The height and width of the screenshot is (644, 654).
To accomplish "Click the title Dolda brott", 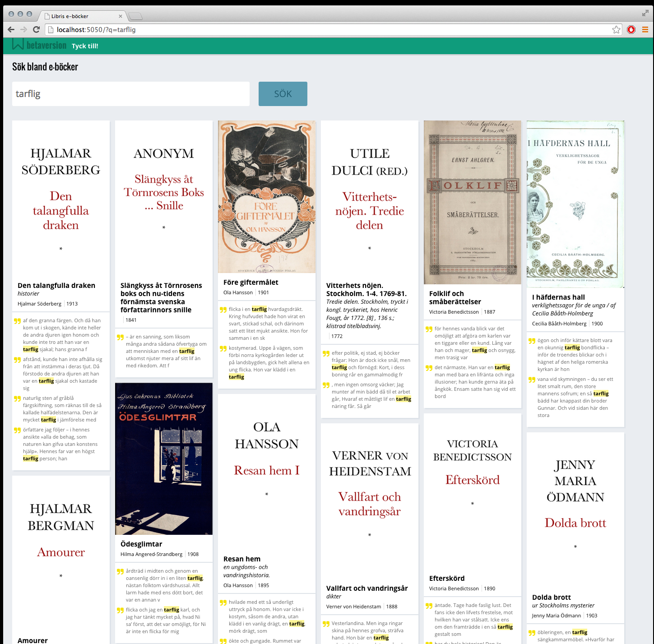I will [552, 597].
